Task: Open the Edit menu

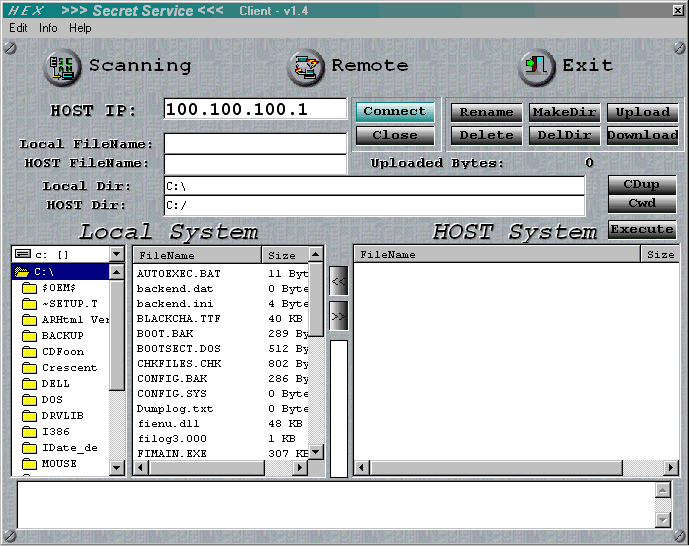Action: (19, 28)
